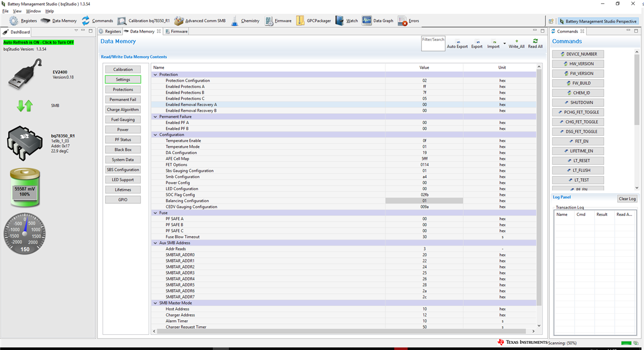Open the Firmware toolbar icon
644x350 pixels.
coord(269,21)
